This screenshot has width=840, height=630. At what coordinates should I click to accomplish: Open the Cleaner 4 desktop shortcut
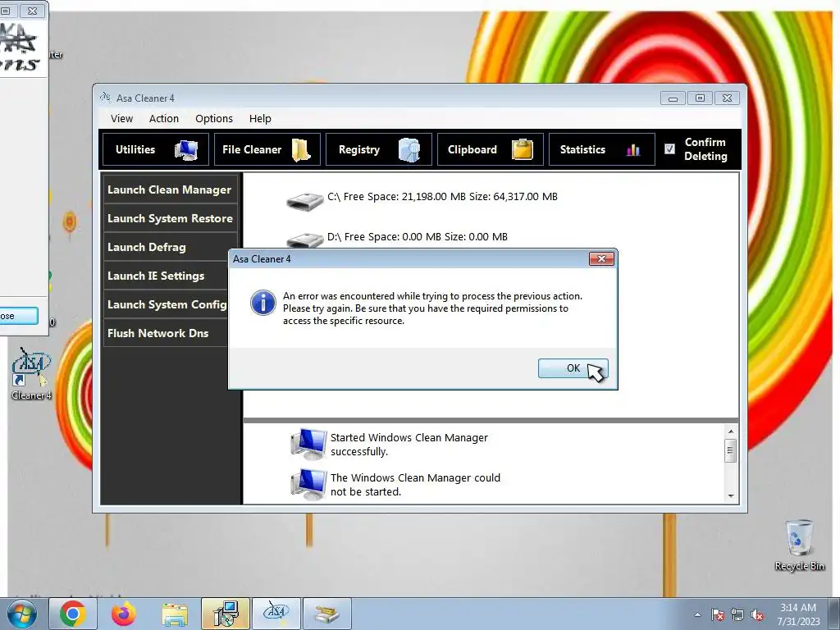coord(32,373)
